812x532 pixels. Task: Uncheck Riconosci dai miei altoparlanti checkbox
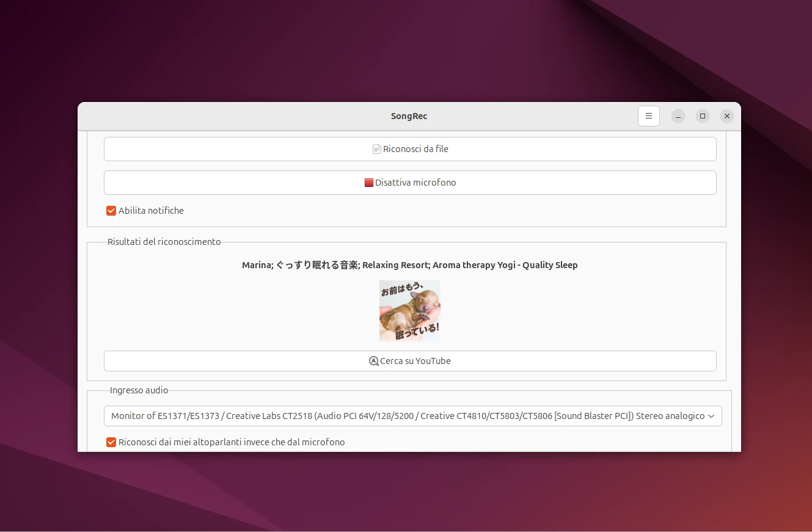pyautogui.click(x=111, y=442)
